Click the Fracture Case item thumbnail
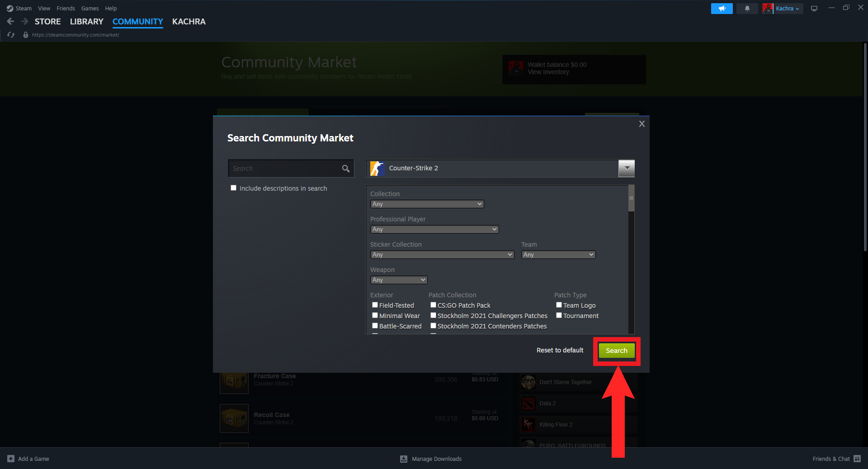This screenshot has height=469, width=868. [x=234, y=383]
